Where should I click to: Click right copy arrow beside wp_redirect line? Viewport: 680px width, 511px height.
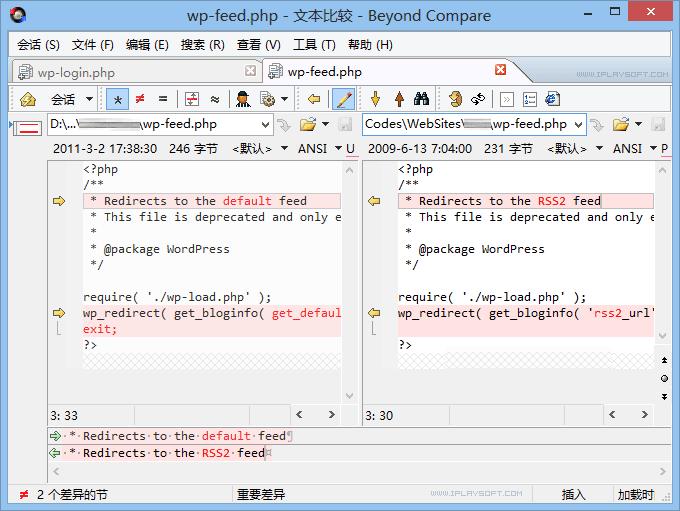[374, 313]
